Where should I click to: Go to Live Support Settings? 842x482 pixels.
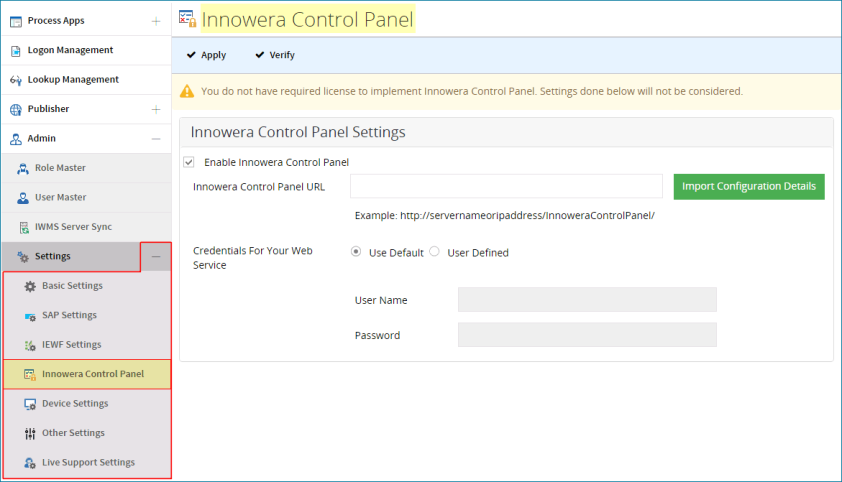pos(88,463)
